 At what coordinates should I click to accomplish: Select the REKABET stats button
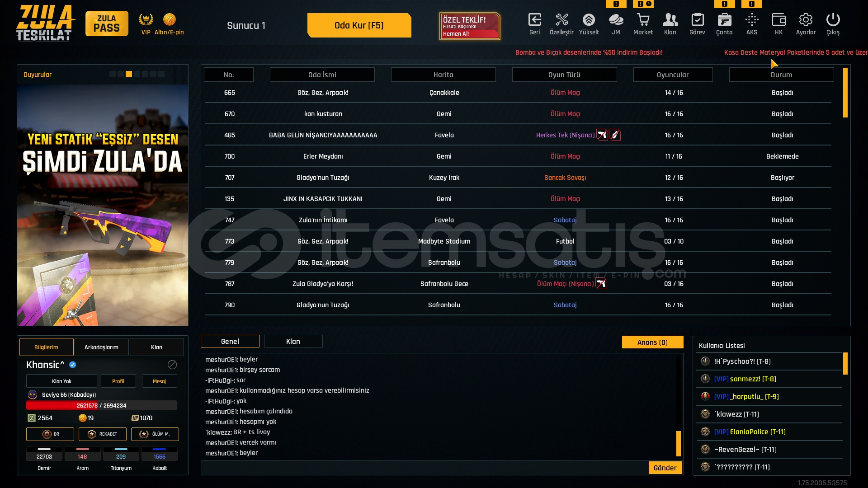point(103,434)
